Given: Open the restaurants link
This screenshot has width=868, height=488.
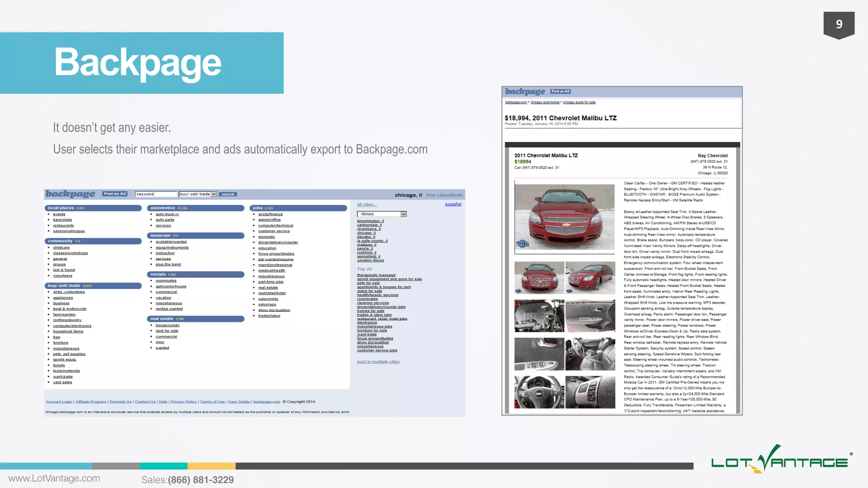Looking at the screenshot, I should (x=64, y=226).
